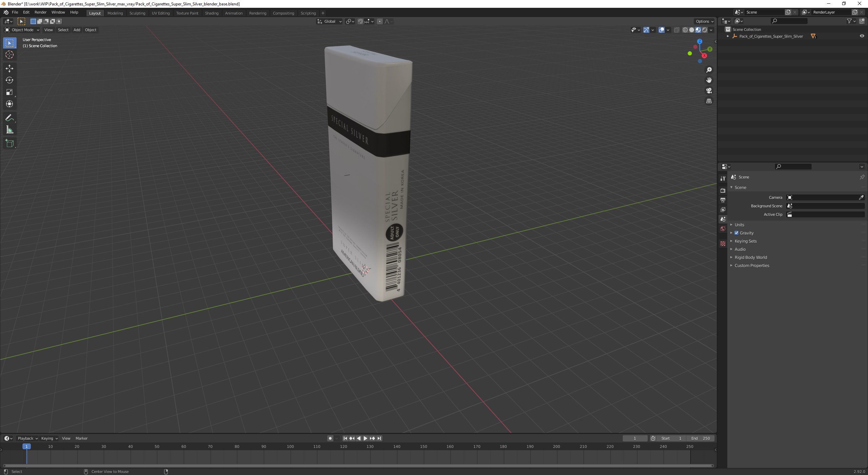Open the viewport Add menu
868x475 pixels.
point(77,30)
